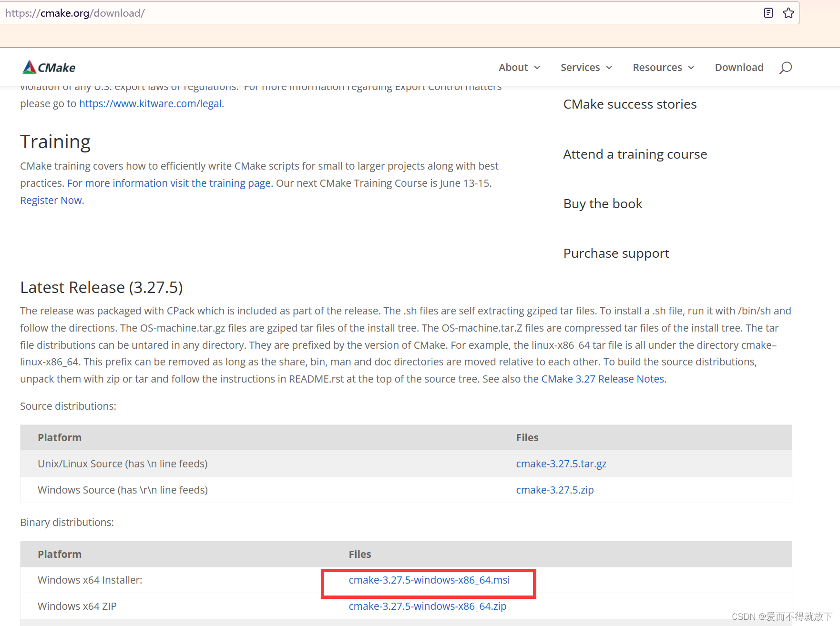Follow the kitware.com/legal link
This screenshot has width=840, height=626.
(x=151, y=103)
